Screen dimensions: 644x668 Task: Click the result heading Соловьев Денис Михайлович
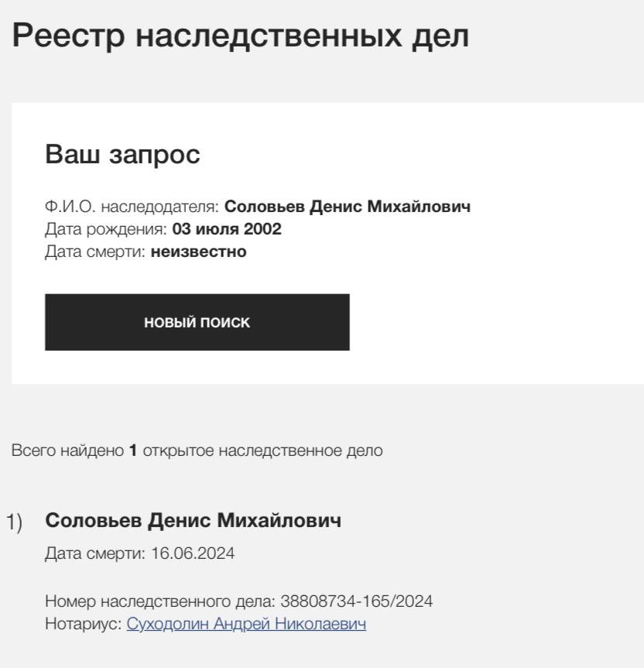point(193,521)
